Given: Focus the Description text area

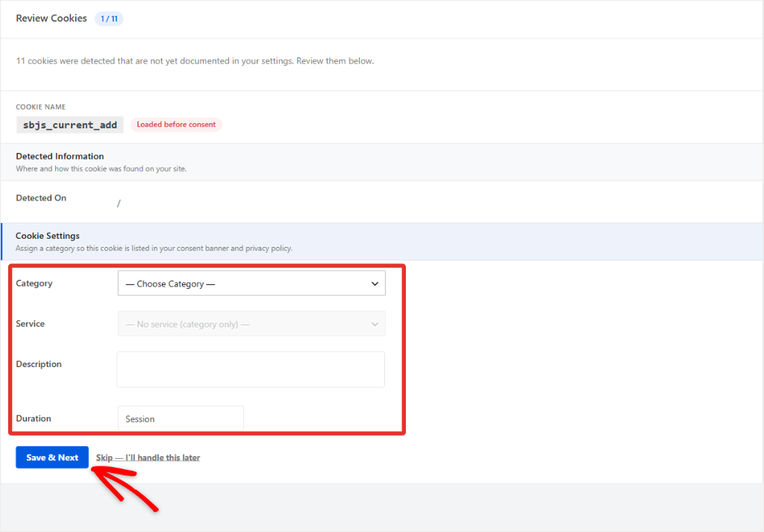Looking at the screenshot, I should [251, 370].
